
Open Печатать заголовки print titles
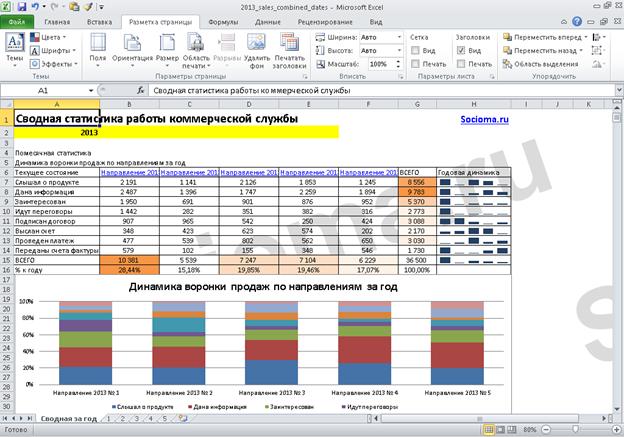290,50
